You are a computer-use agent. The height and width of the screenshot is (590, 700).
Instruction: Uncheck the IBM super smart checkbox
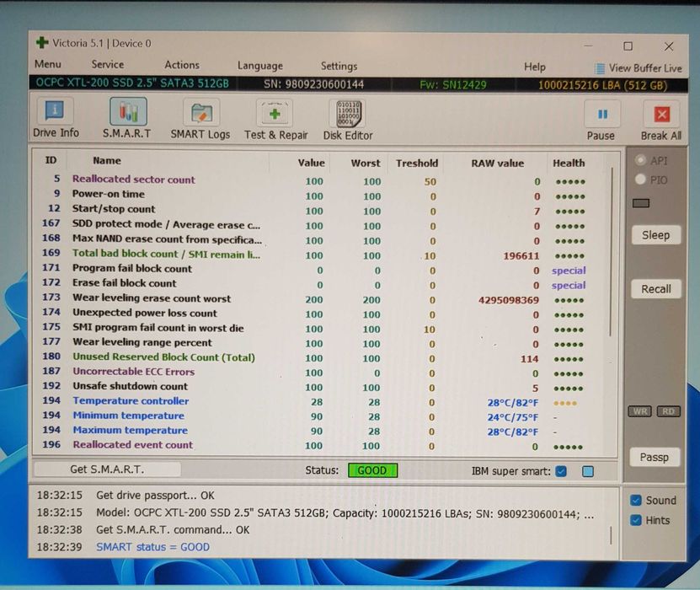[x=561, y=471]
